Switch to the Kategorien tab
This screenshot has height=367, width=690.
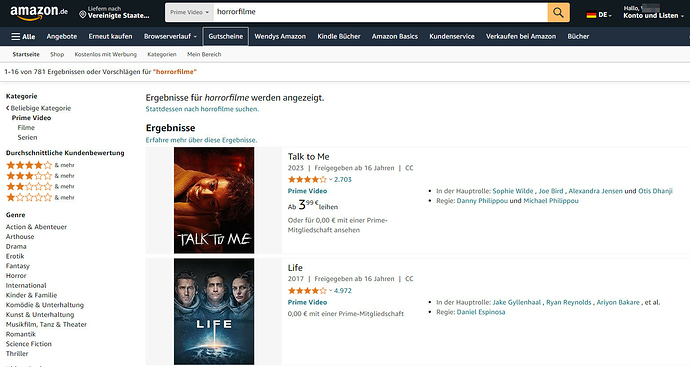[162, 55]
